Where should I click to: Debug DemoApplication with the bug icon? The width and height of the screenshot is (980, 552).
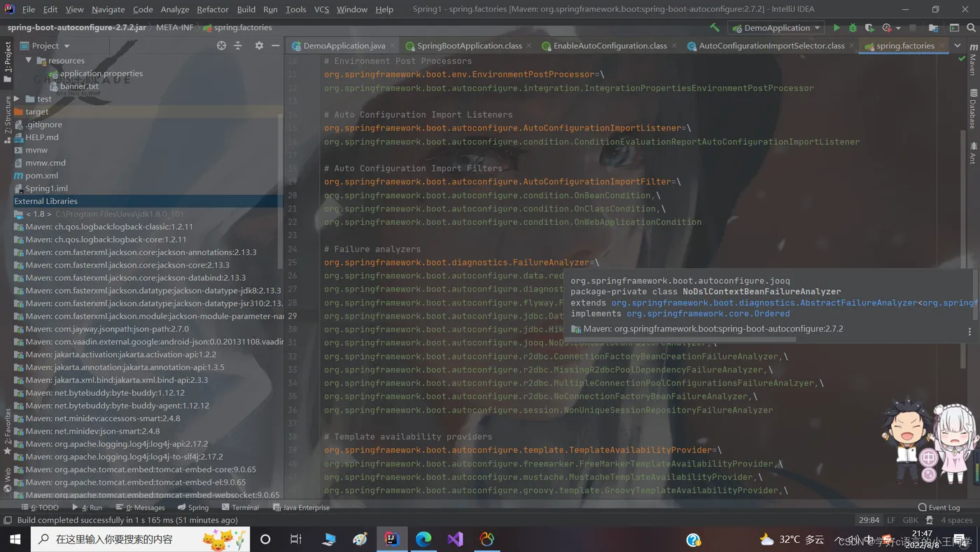pos(853,27)
